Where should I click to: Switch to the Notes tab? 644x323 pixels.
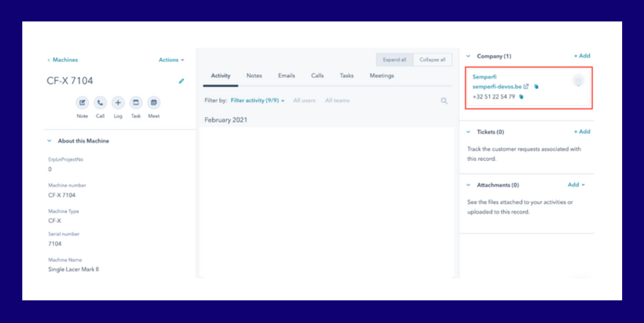pyautogui.click(x=254, y=76)
